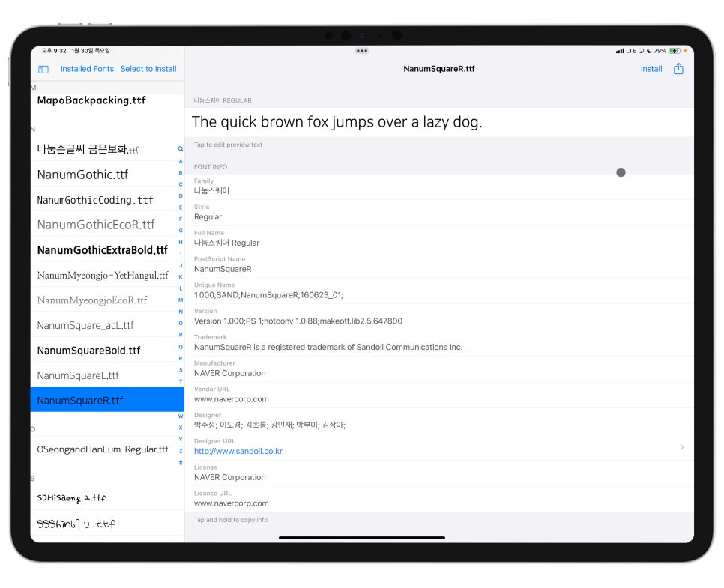The width and height of the screenshot is (724, 588).
Task: Jump to index letter A
Action: click(x=181, y=161)
